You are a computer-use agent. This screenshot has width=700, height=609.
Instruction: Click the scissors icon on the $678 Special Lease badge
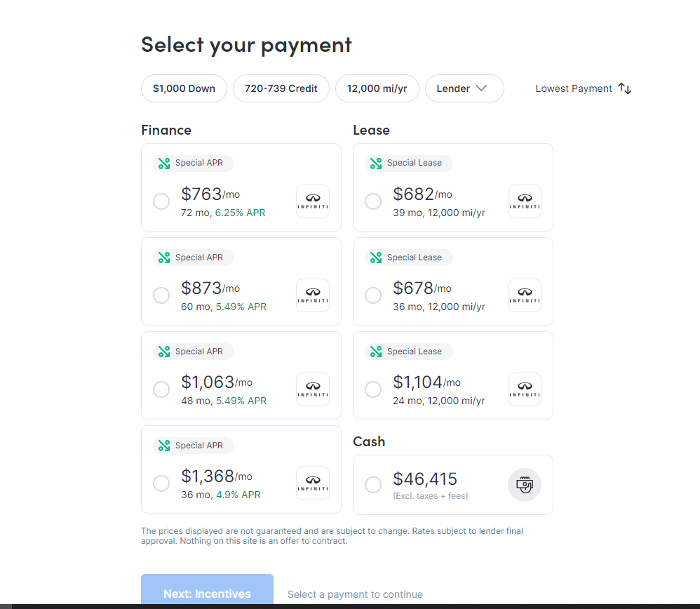click(375, 257)
